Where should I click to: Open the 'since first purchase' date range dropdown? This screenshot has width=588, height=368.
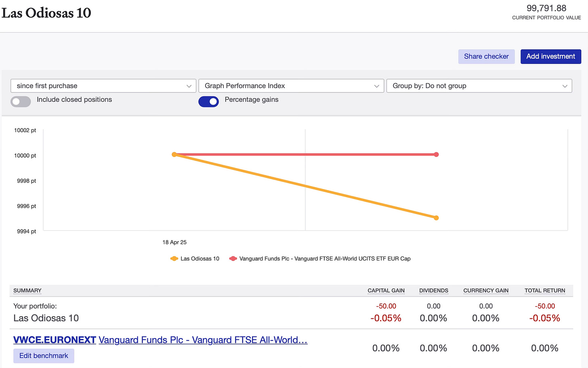pos(103,86)
